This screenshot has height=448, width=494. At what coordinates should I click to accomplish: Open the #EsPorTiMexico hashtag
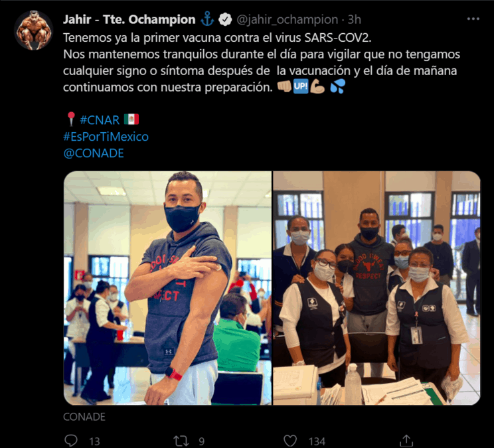(x=106, y=137)
